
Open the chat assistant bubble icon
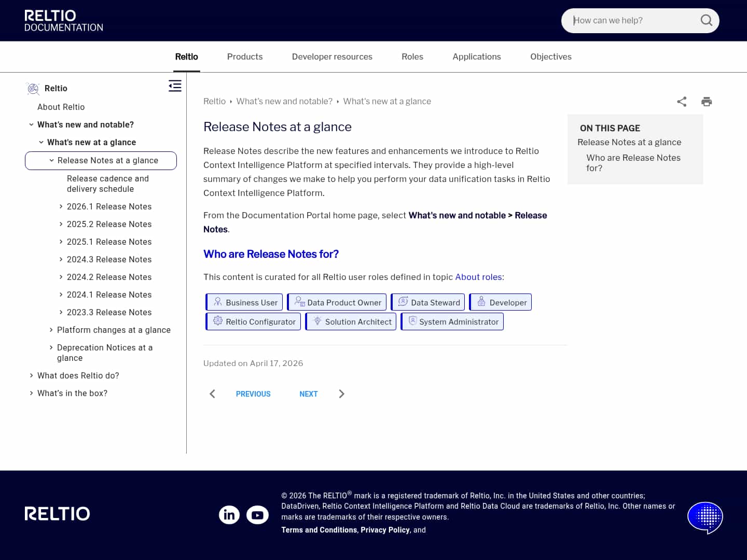point(705,517)
